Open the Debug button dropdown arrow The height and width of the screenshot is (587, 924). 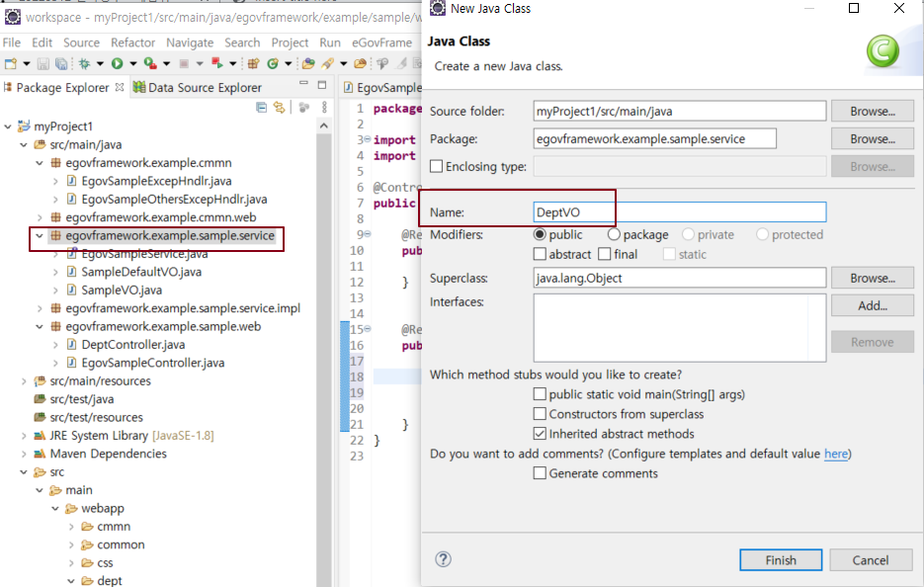click(x=100, y=63)
